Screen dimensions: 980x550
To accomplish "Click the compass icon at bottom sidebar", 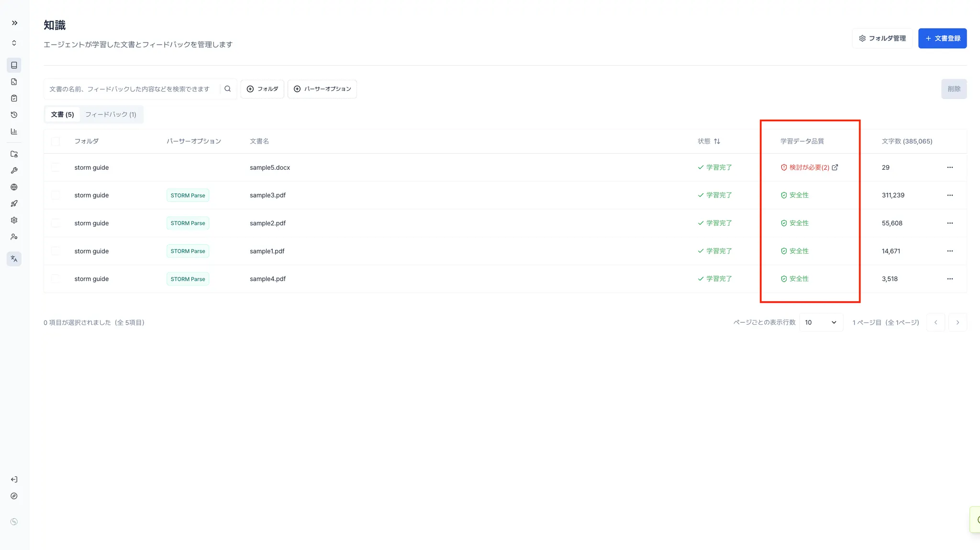I will (14, 496).
